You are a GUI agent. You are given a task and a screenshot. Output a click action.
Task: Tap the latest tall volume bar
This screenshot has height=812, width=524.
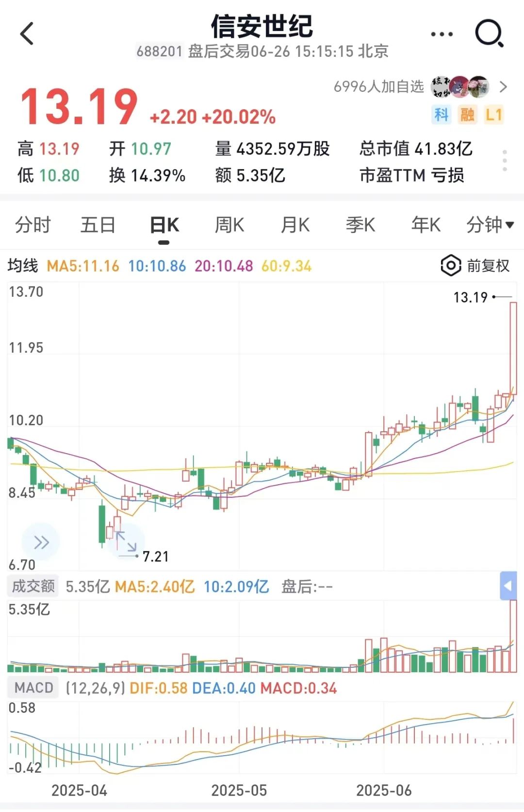(513, 636)
